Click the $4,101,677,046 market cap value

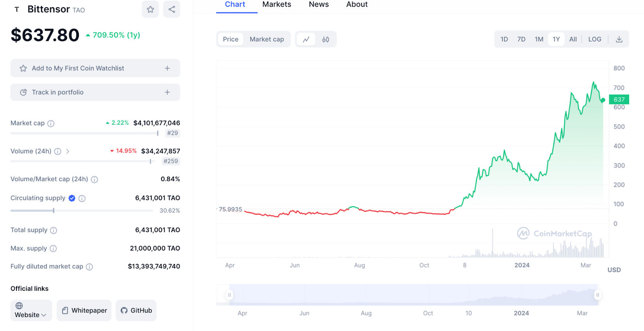[157, 123]
